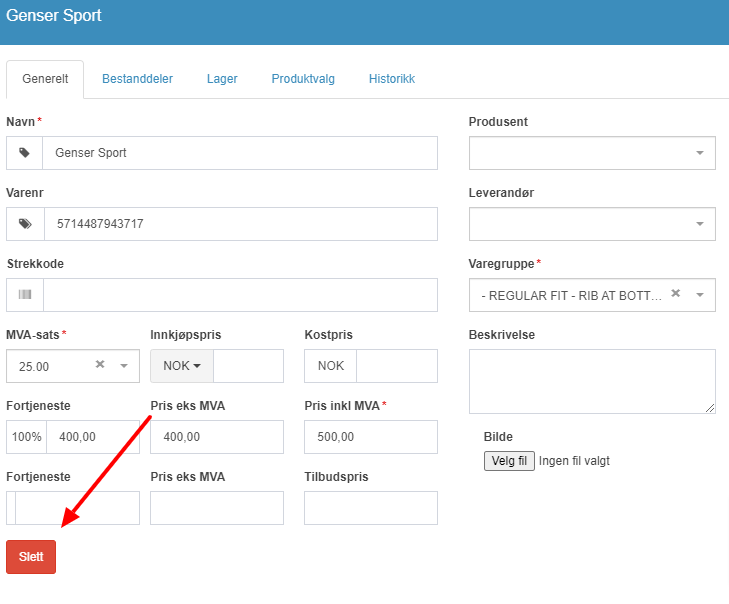This screenshot has width=729, height=604.
Task: Click into the Beskrivelse text area
Action: [x=592, y=381]
